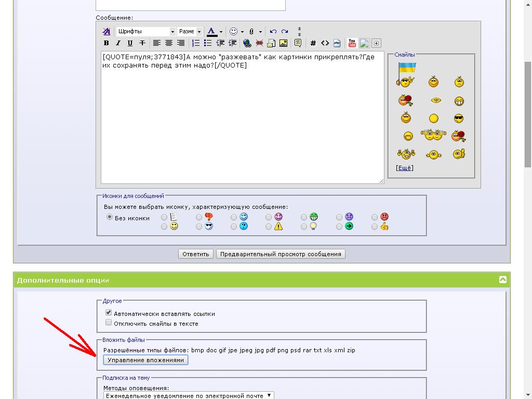This screenshot has height=399, width=532.
Task: Collapse Дополнительные опции section
Action: click(x=502, y=280)
